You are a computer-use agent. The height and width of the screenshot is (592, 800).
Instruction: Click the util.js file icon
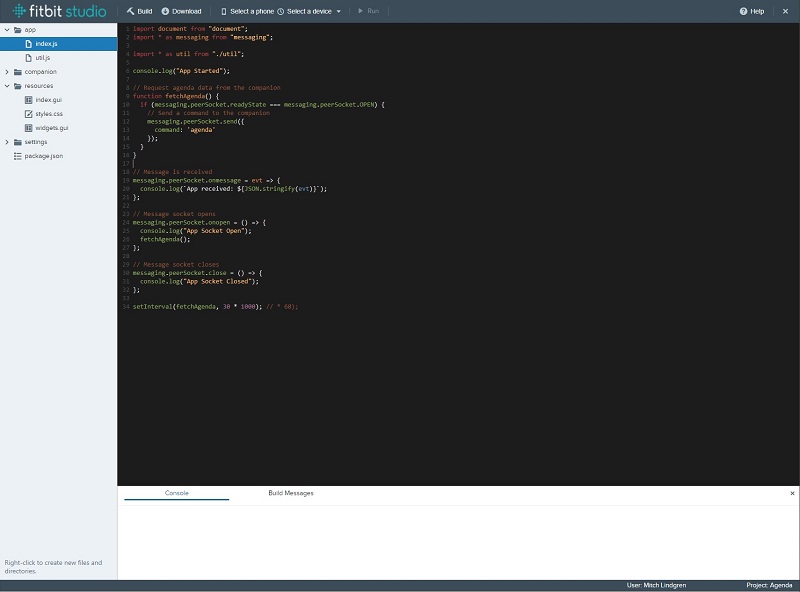[x=29, y=58]
